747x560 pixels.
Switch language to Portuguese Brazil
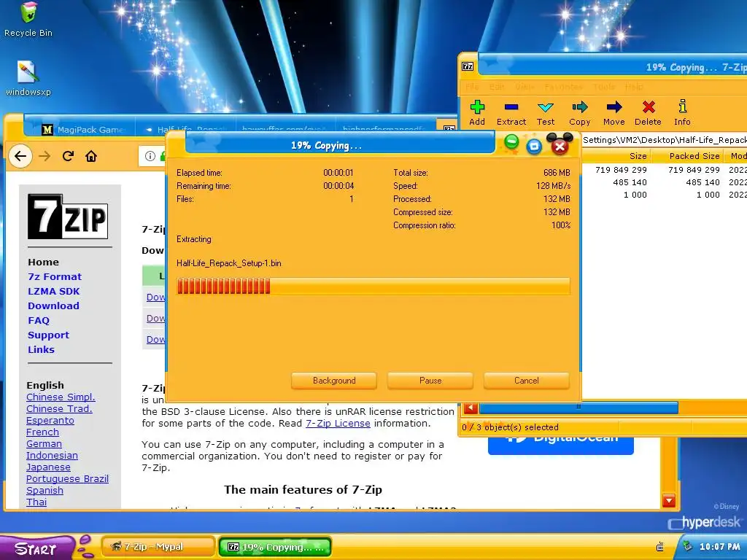(67, 478)
